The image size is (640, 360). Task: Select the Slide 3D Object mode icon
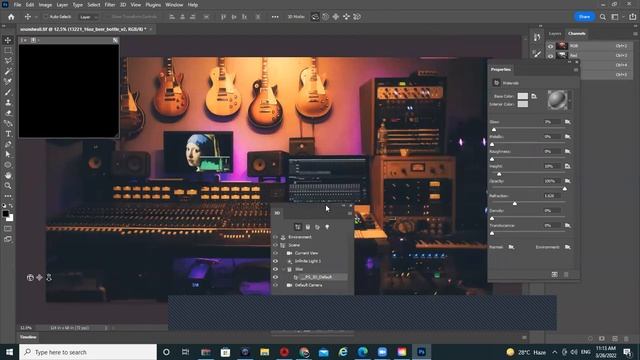[x=346, y=17]
